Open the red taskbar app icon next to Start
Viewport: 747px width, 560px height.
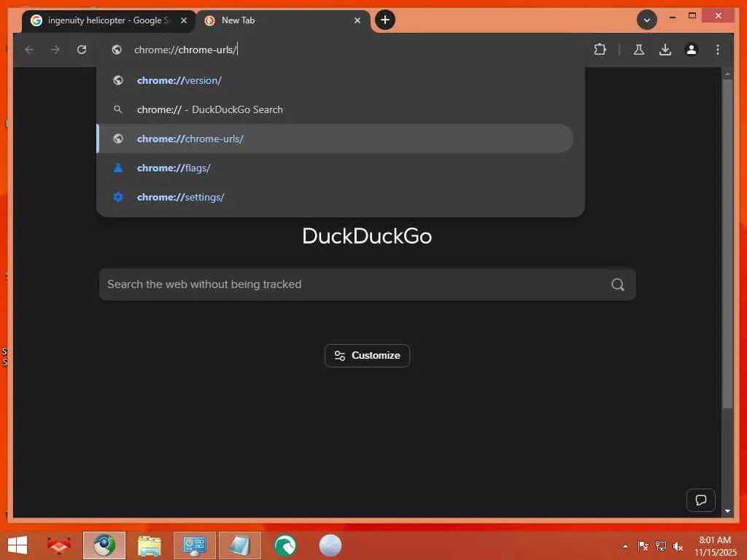(58, 545)
